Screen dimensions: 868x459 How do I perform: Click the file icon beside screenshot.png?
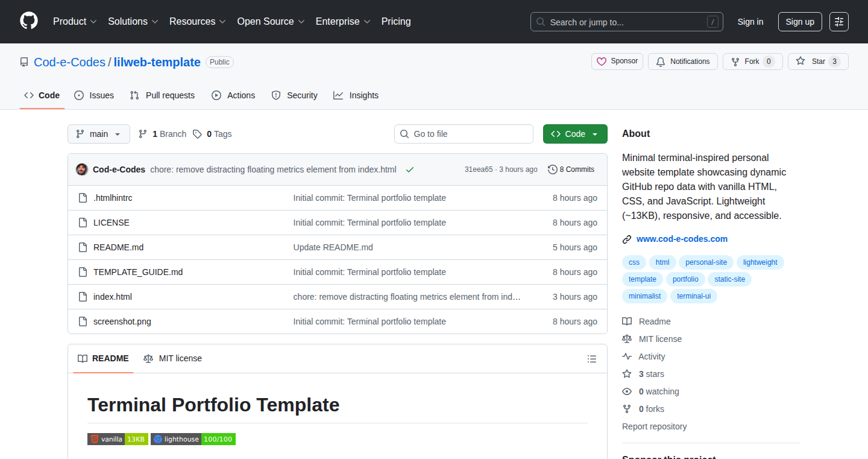83,321
